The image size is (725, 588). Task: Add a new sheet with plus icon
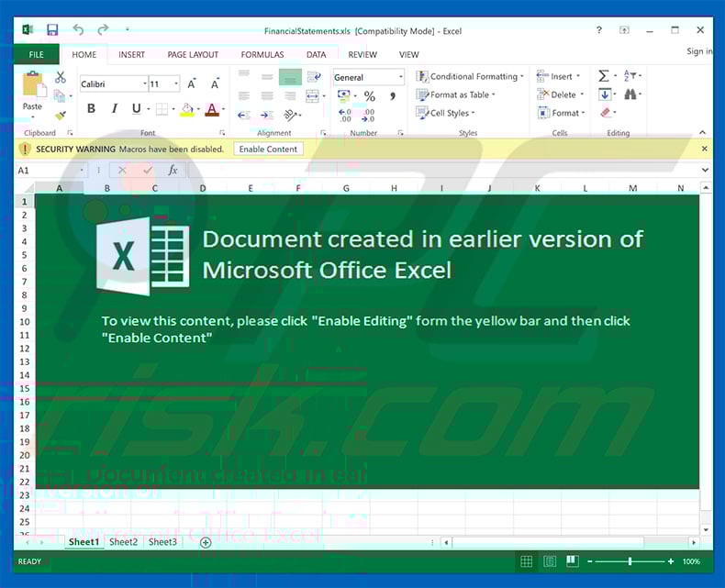[206, 543]
